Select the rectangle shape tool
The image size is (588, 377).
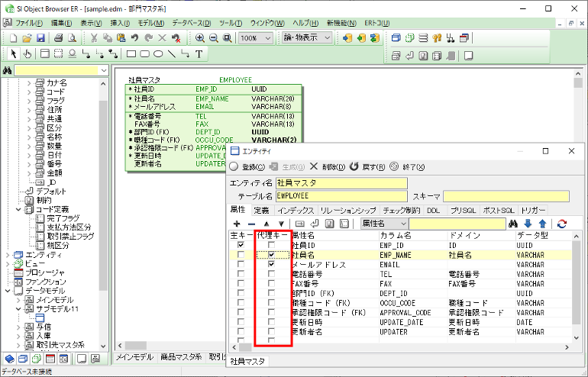pyautogui.click(x=131, y=54)
